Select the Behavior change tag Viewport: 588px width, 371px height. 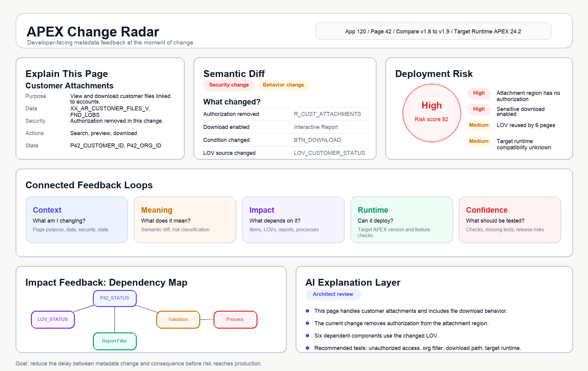point(283,85)
